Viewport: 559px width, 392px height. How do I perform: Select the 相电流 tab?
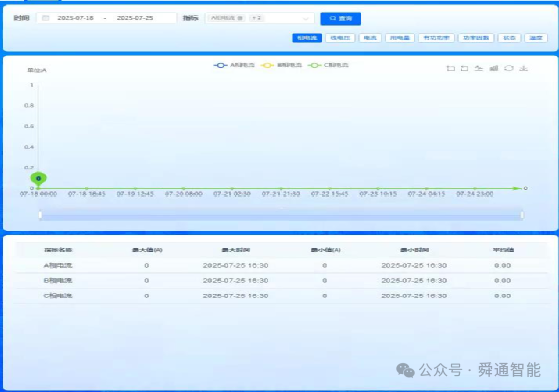[x=307, y=38]
